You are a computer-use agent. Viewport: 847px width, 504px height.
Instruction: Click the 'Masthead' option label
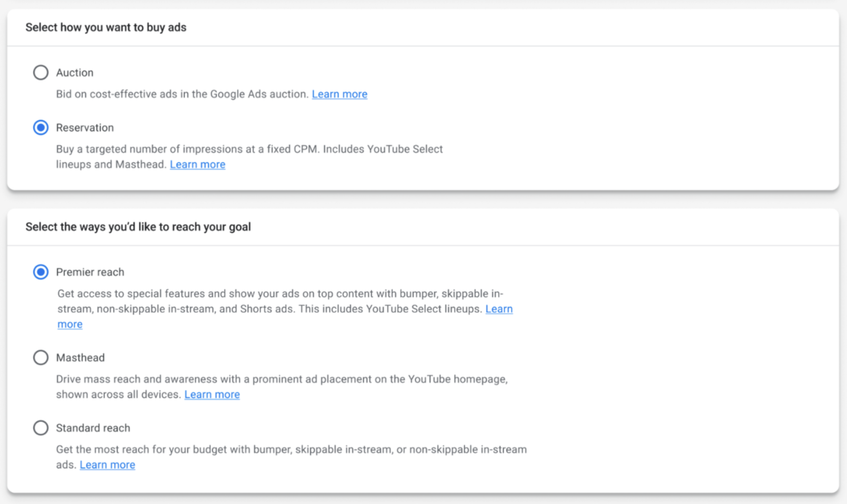[80, 358]
